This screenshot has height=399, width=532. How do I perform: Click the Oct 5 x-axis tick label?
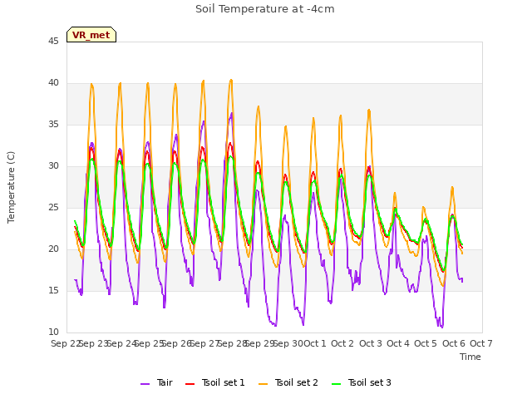click(426, 343)
